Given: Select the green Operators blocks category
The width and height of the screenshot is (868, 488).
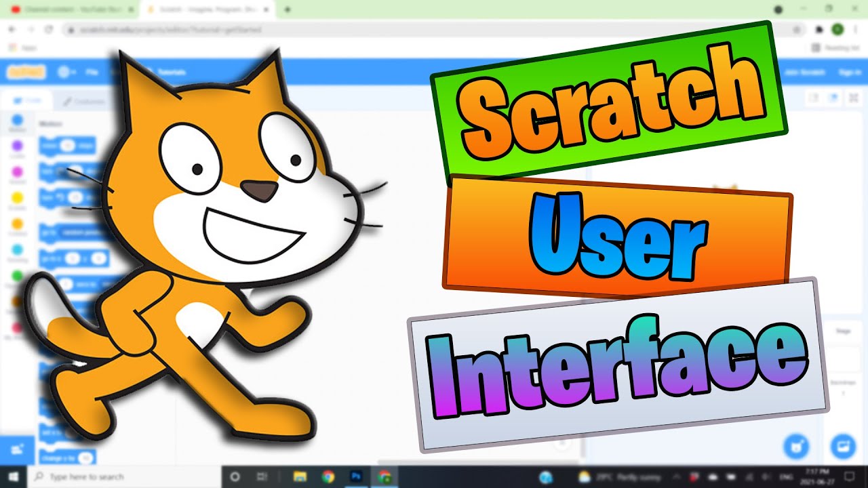Looking at the screenshot, I should pyautogui.click(x=18, y=277).
